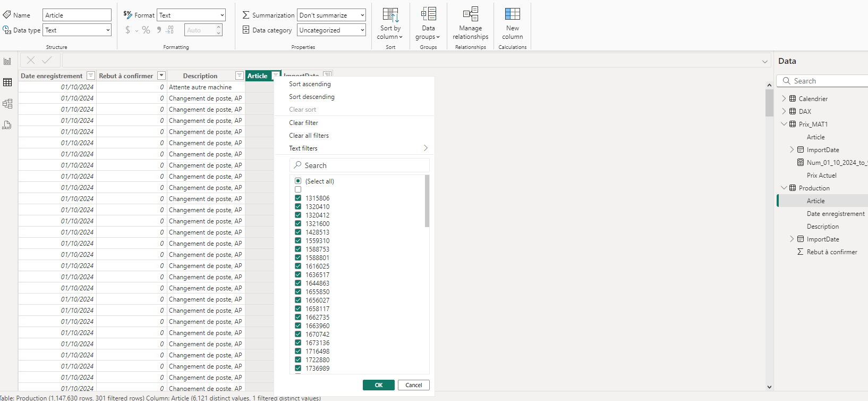Uncheck the 1673136 filter value

(x=298, y=342)
